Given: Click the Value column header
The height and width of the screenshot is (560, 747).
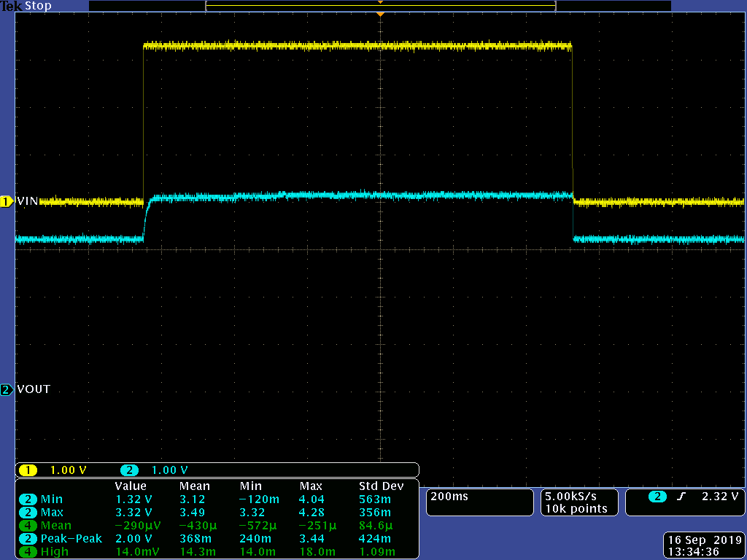Looking at the screenshot, I should click(x=131, y=486).
